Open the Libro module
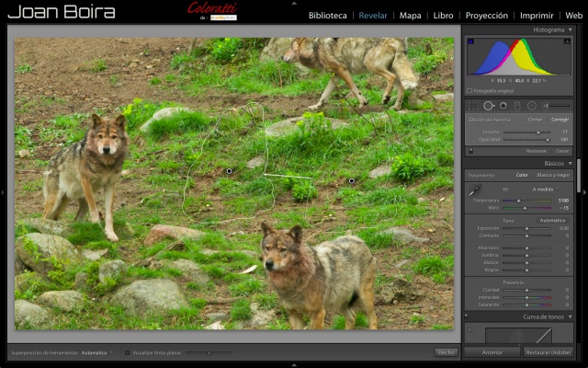This screenshot has width=588, height=368. [443, 16]
